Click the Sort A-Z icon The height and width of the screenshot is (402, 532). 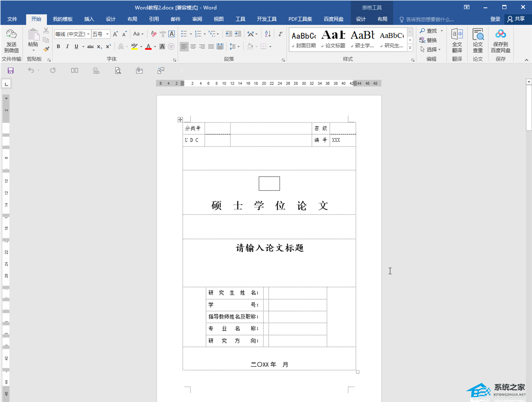click(268, 34)
